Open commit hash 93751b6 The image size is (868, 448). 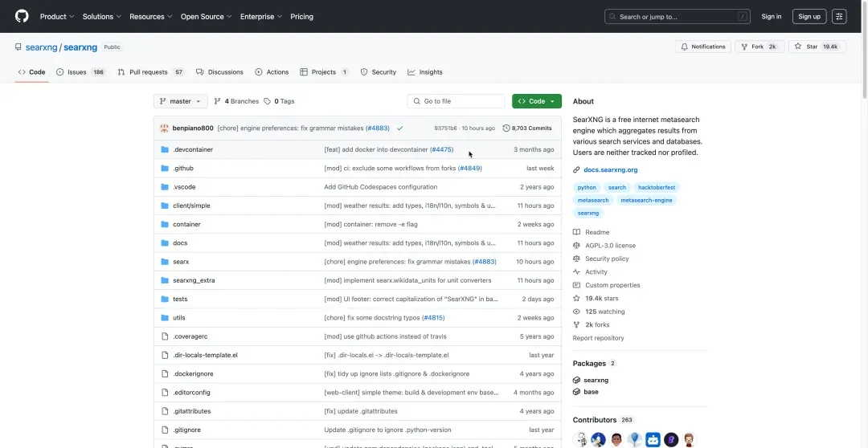(x=445, y=128)
